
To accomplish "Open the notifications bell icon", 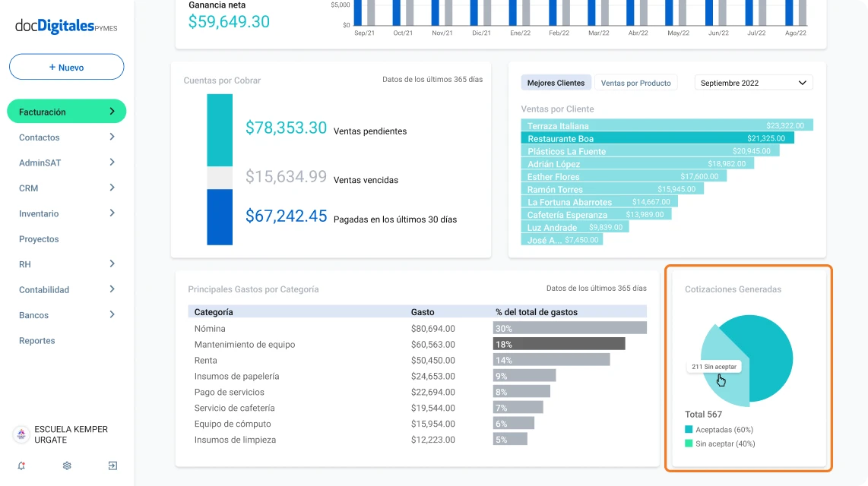I will point(21,465).
